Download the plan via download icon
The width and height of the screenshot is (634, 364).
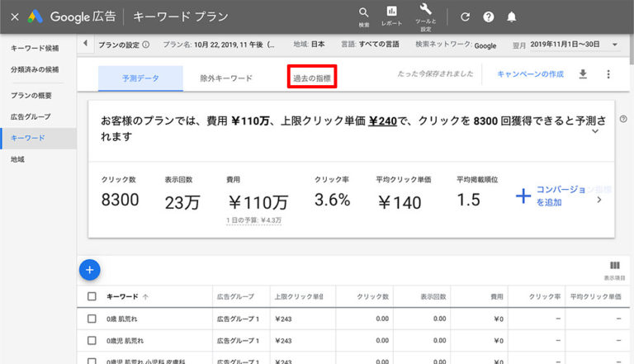point(583,74)
